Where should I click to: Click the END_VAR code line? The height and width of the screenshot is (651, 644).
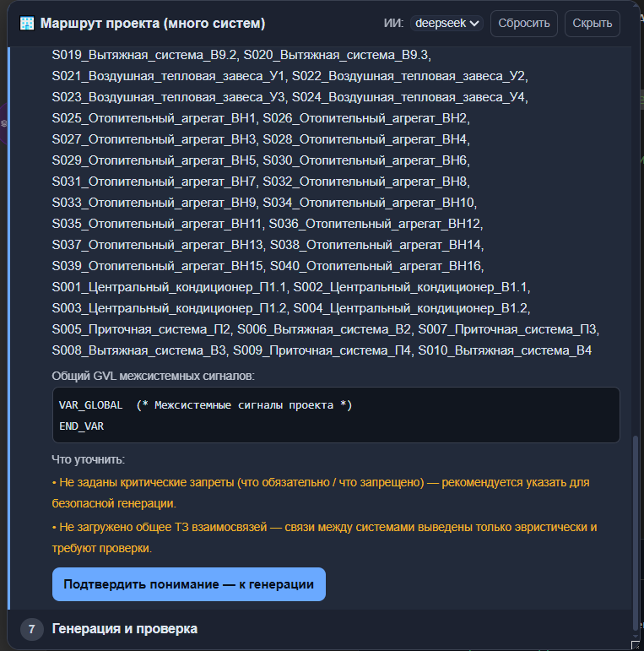pyautogui.click(x=81, y=426)
